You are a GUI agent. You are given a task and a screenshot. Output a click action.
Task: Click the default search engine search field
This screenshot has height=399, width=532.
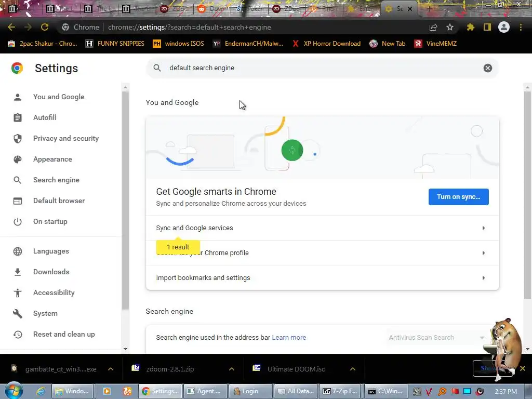(x=322, y=68)
